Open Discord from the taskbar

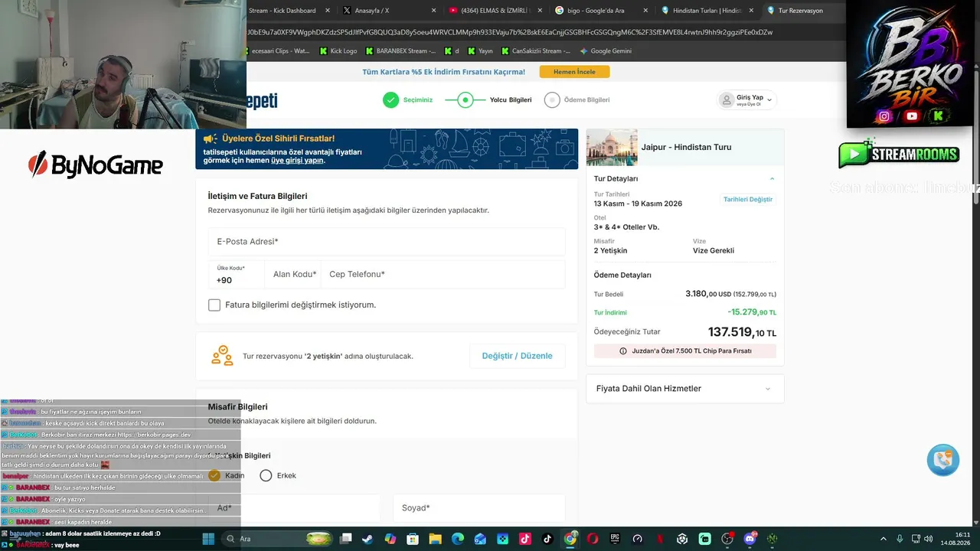point(750,539)
